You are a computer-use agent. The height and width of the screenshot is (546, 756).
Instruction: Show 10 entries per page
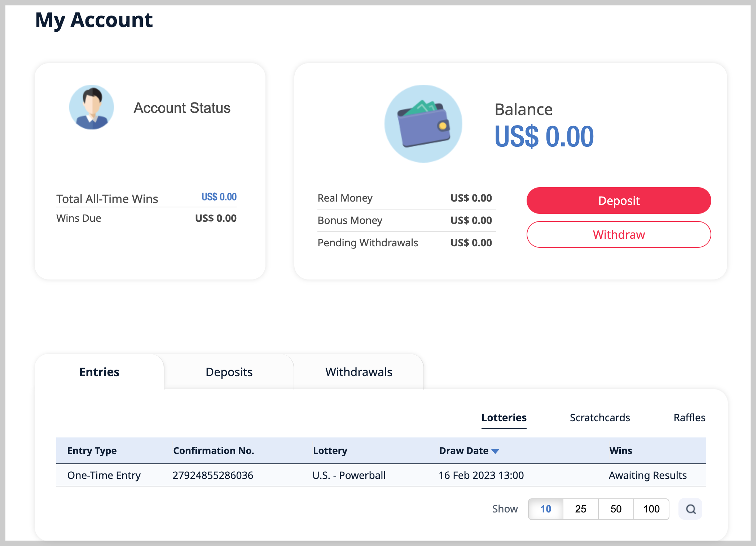(x=545, y=509)
